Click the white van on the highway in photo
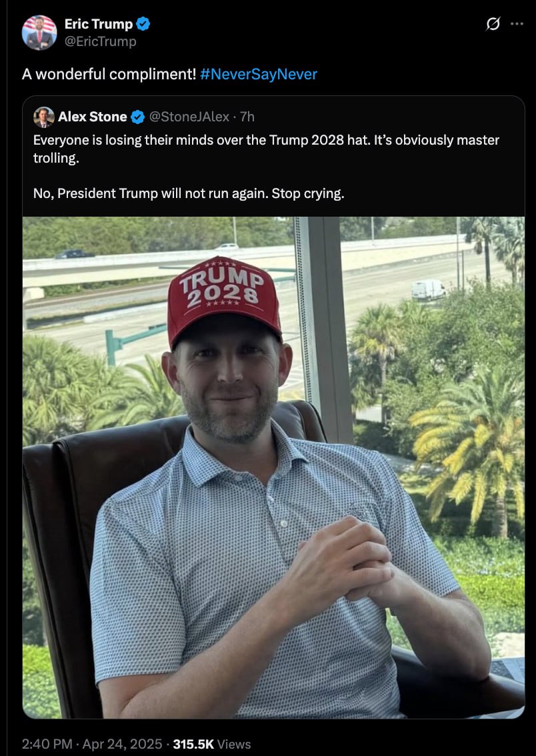 click(429, 290)
